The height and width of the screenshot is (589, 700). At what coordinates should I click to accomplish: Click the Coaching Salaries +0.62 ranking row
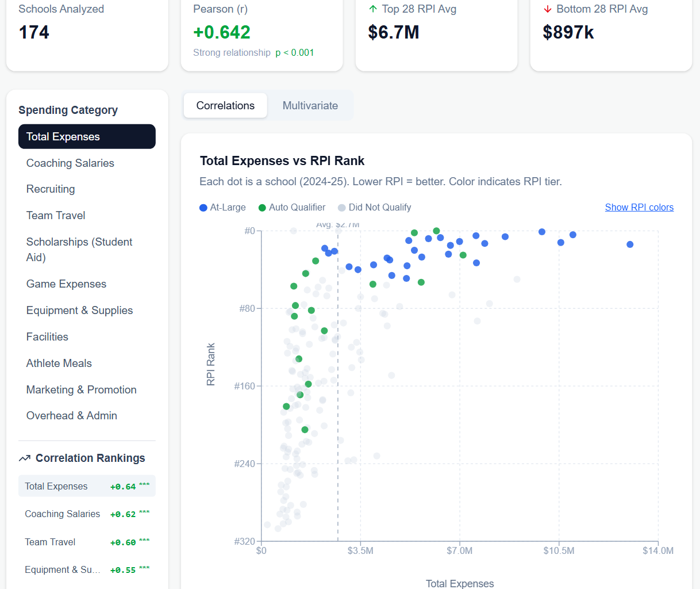tap(87, 514)
